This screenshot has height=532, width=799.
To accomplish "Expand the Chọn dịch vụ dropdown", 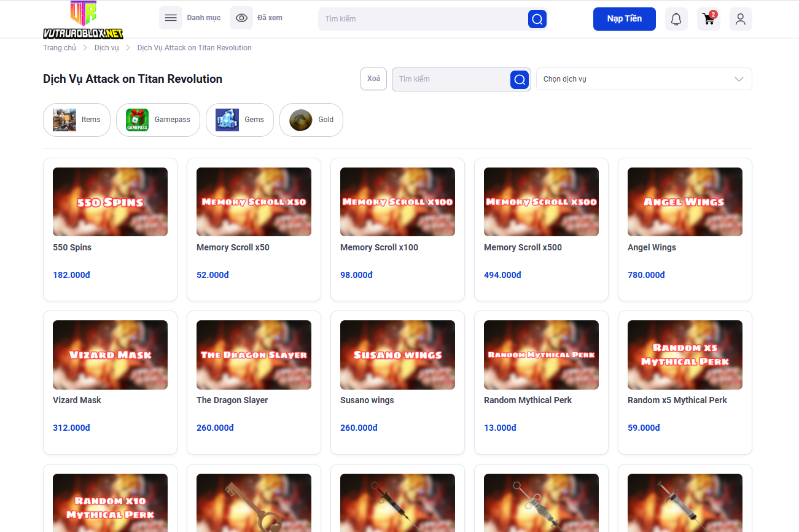I will (x=644, y=79).
